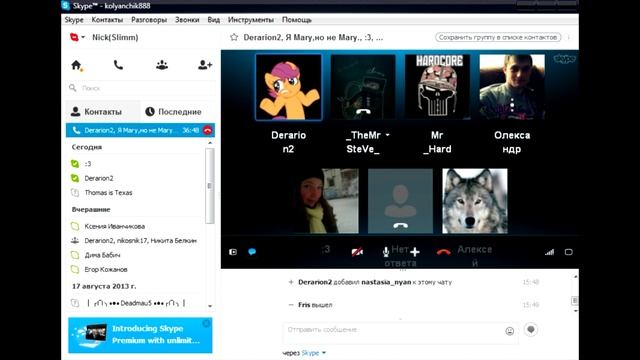Select the active call row 'Derarion2, Я Mary,но не Mary'
Image resolution: width=640 pixels, height=360 pixels.
point(140,130)
